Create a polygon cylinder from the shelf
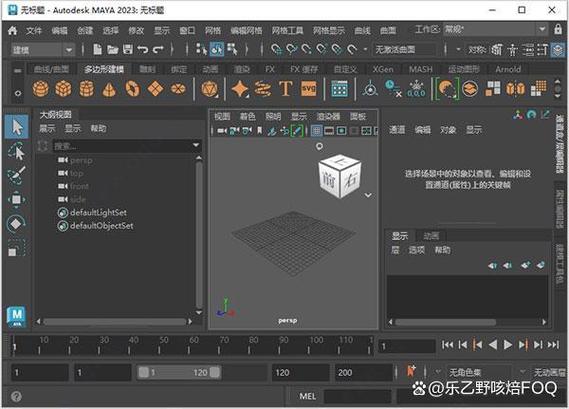This screenshot has width=569, height=409. (x=86, y=89)
